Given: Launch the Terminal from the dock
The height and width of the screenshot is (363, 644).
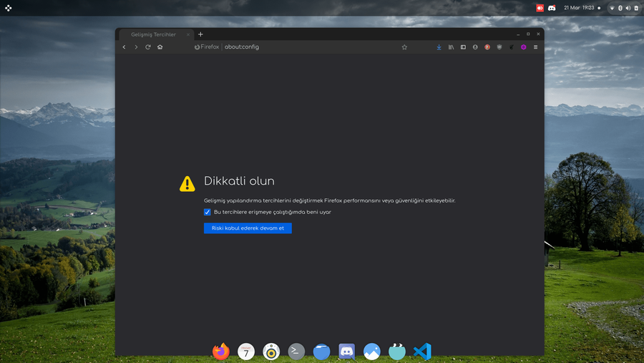Looking at the screenshot, I should coord(296,352).
